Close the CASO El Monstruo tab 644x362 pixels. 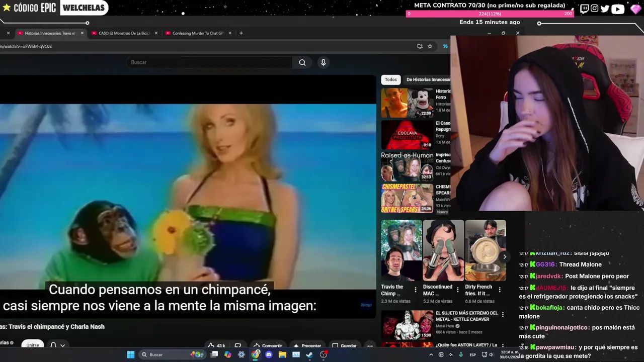156,33
